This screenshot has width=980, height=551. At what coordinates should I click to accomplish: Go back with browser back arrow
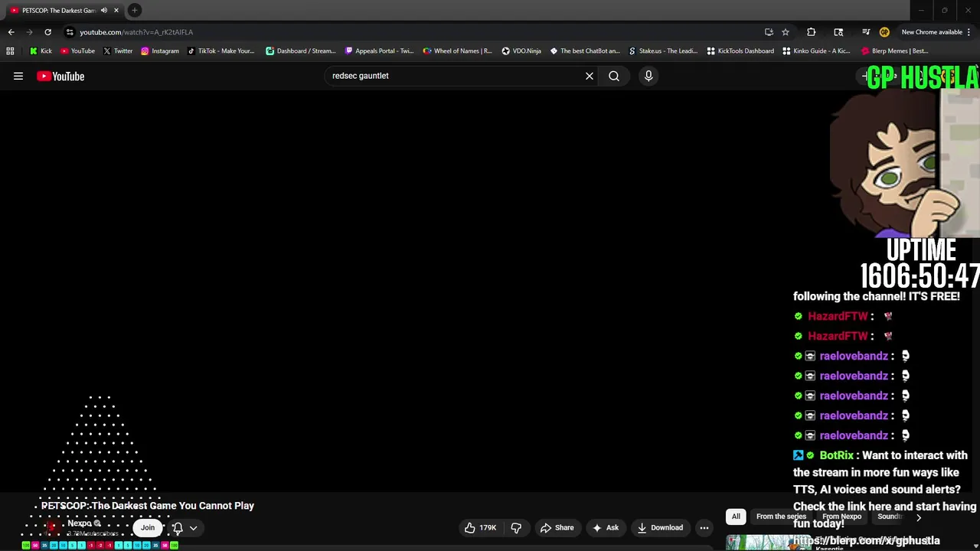tap(11, 32)
